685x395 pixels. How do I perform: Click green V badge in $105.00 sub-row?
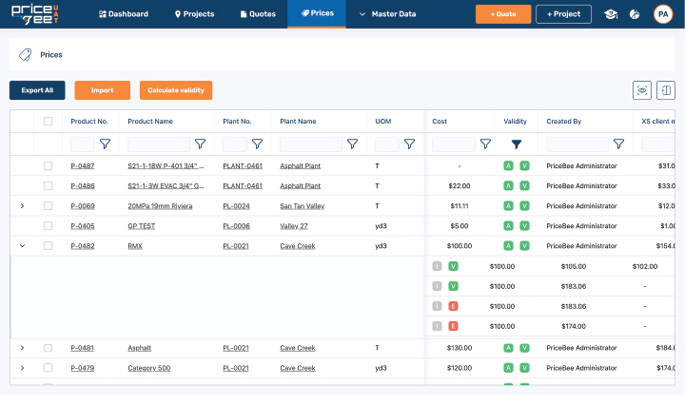[453, 266]
